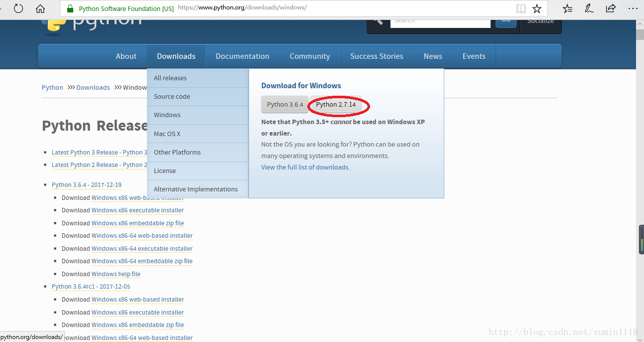The image size is (644, 342).
Task: Click scrollbar up arrow
Action: tap(640, 23)
